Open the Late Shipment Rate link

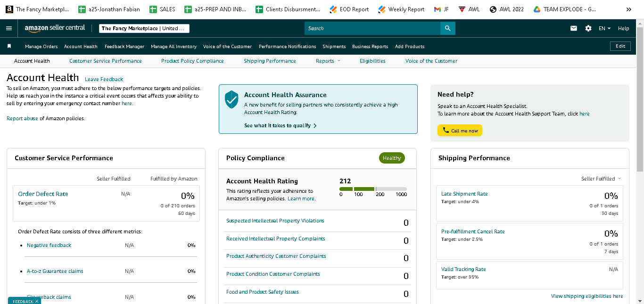[x=464, y=194]
